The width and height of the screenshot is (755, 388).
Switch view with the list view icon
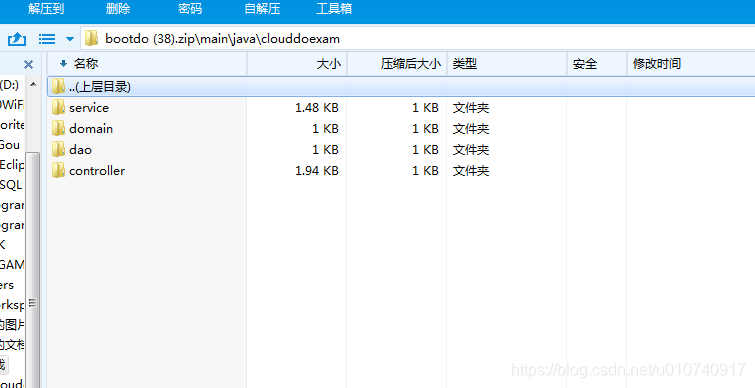[47, 39]
